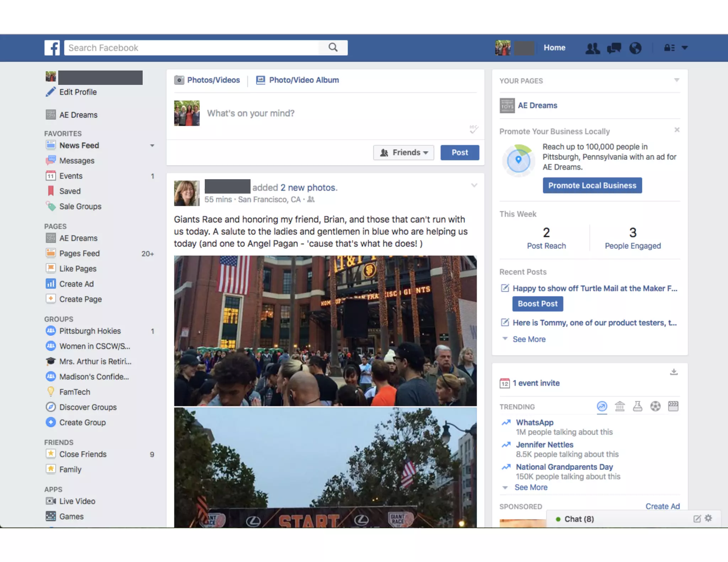Image resolution: width=728 pixels, height=562 pixels.
Task: Click the privacy shortcuts lock icon
Action: point(669,48)
